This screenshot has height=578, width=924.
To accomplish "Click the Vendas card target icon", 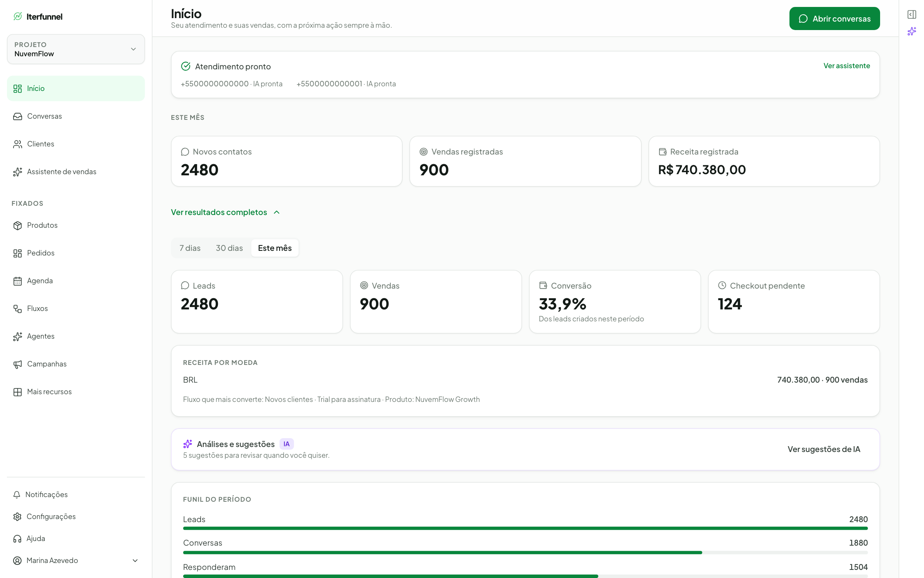I will [x=364, y=286].
